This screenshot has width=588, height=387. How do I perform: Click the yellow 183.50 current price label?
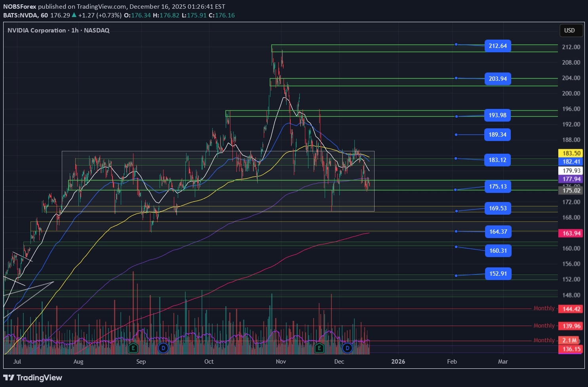pos(571,153)
